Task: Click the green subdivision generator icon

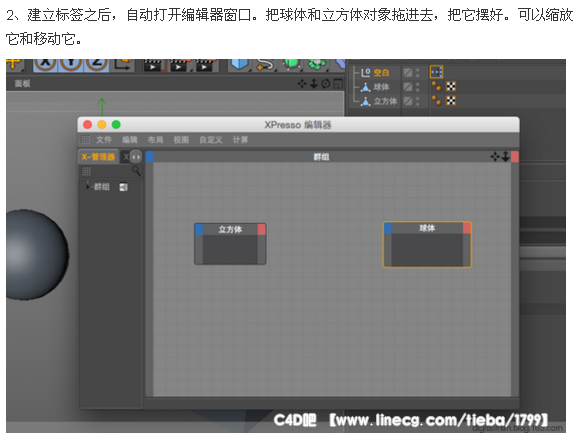Action: click(x=291, y=64)
